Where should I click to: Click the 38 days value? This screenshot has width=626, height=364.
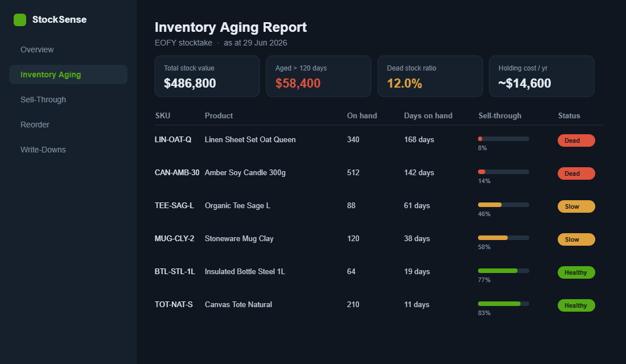pyautogui.click(x=417, y=239)
